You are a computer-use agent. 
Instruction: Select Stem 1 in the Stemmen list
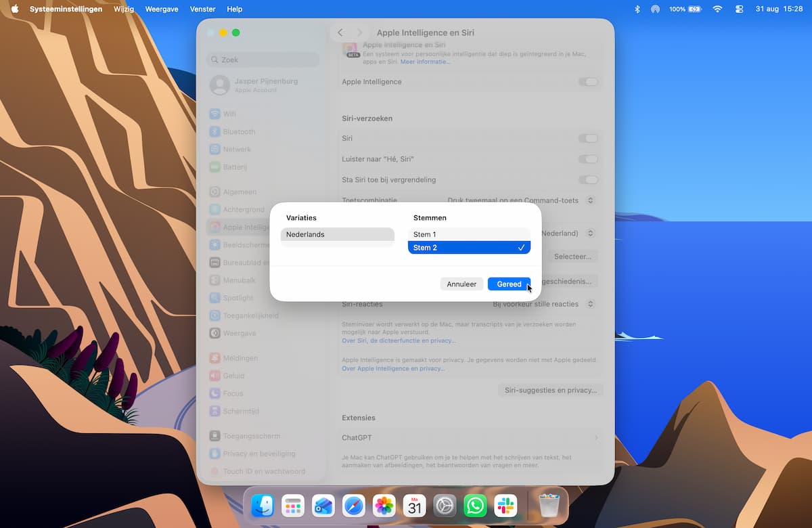click(x=469, y=234)
